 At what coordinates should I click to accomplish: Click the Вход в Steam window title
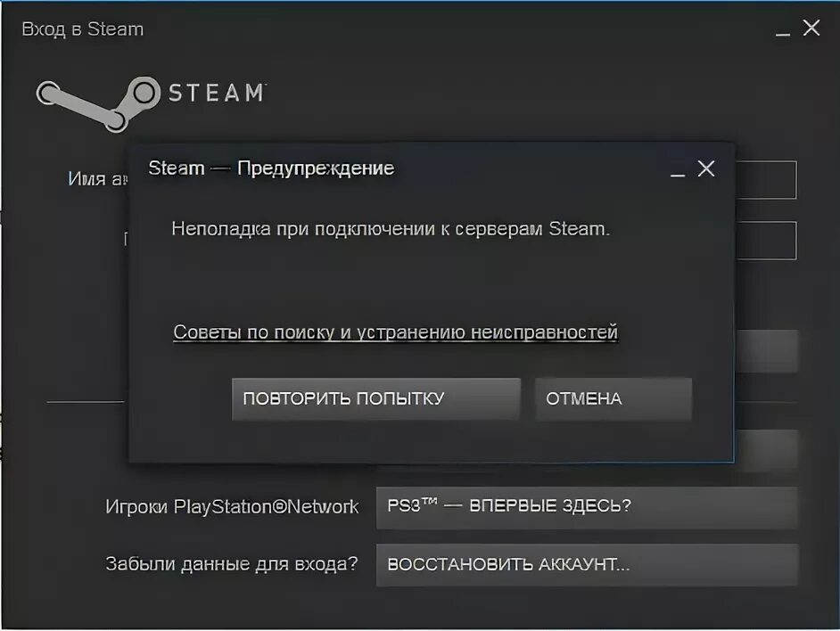coord(83,29)
